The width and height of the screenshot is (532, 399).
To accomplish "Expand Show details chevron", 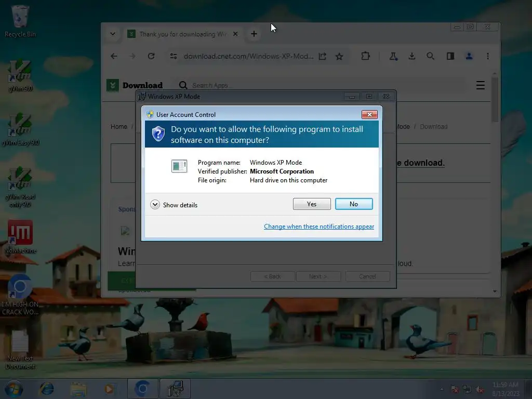I will (x=155, y=205).
